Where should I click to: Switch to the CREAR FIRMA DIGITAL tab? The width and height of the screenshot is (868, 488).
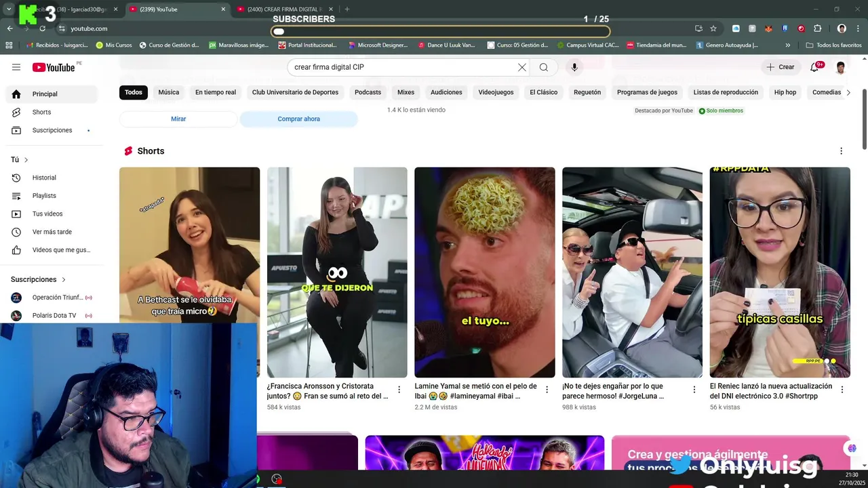point(285,9)
